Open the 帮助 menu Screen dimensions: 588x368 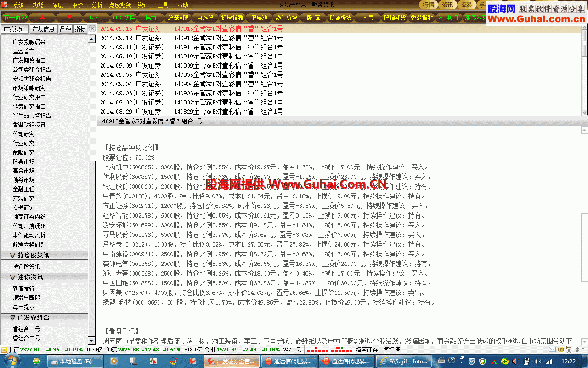click(182, 6)
